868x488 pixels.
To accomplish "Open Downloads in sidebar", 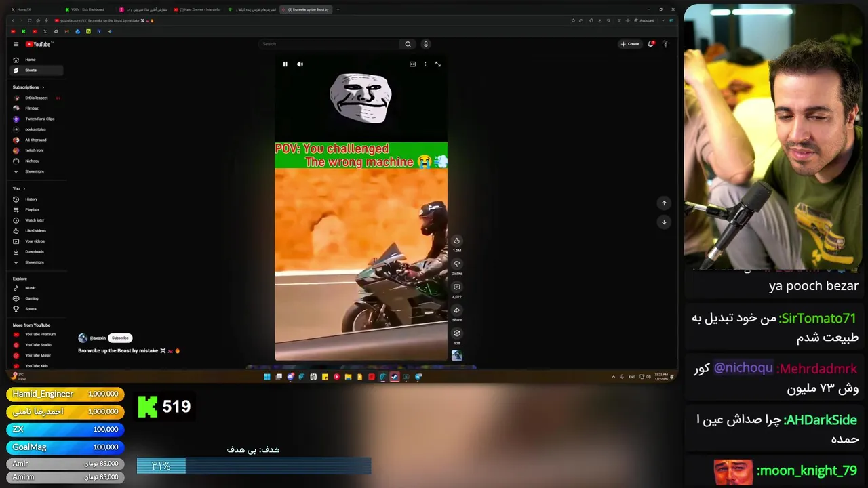I will (37, 251).
